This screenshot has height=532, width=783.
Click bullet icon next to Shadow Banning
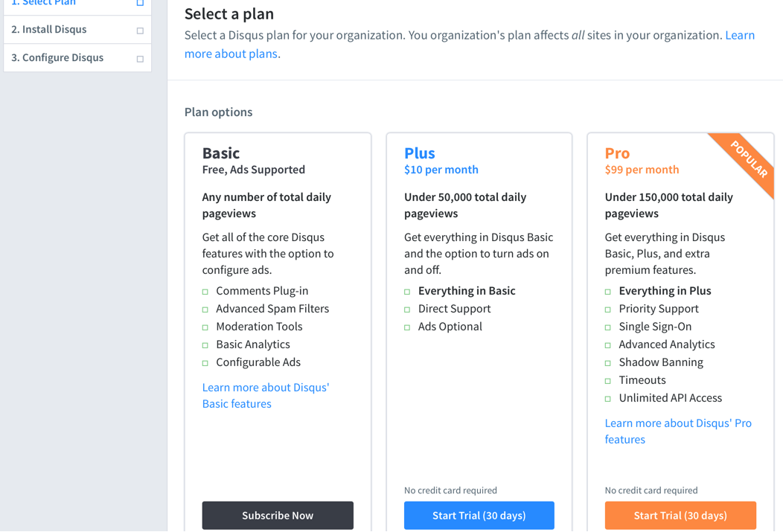click(608, 363)
